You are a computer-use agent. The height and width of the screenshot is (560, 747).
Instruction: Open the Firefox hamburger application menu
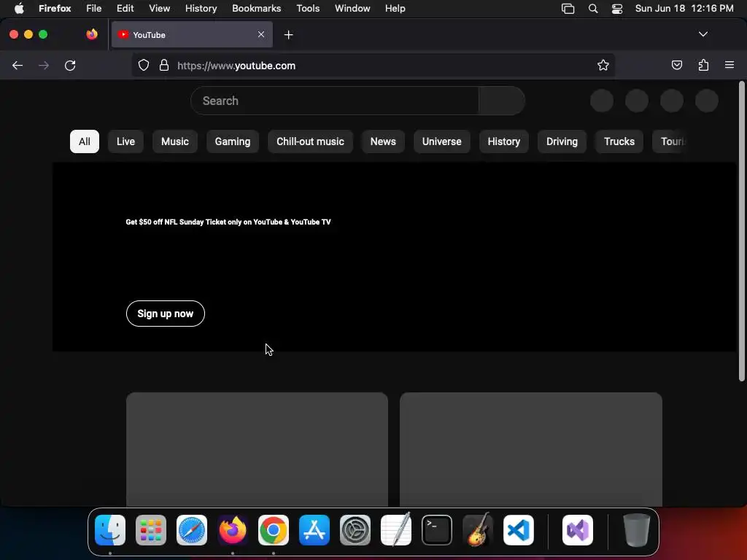(729, 65)
